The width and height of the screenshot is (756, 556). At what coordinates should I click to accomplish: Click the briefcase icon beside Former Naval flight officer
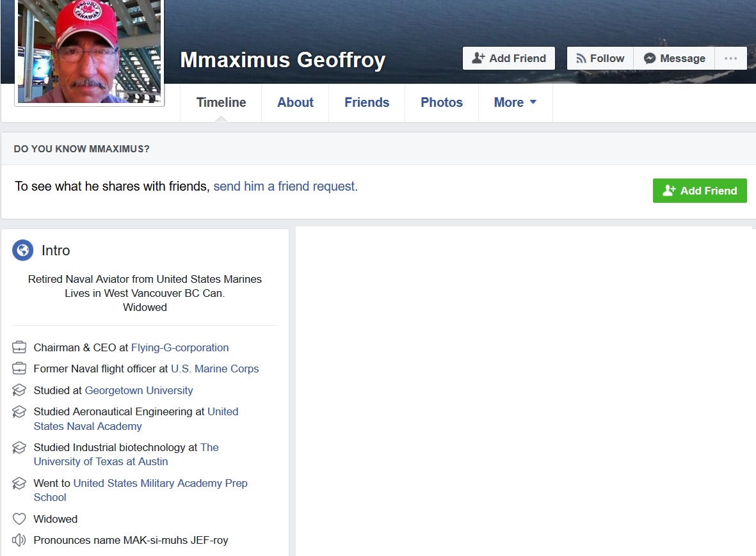coord(19,369)
